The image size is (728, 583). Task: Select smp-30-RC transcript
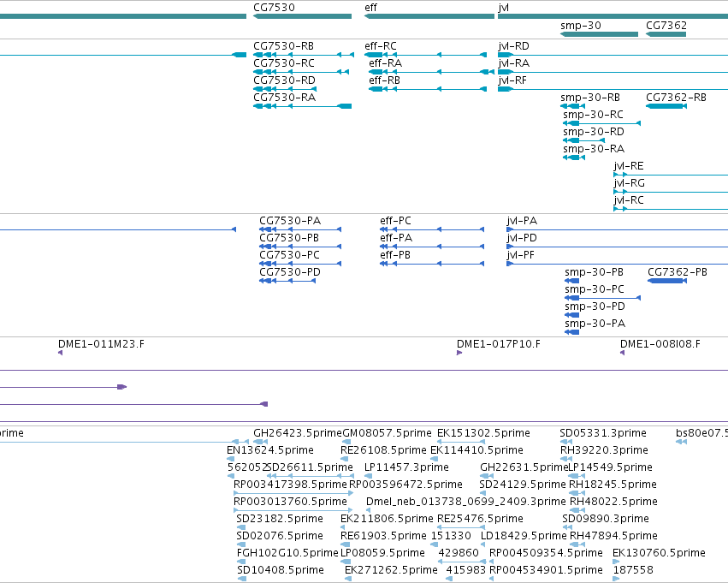pyautogui.click(x=601, y=123)
